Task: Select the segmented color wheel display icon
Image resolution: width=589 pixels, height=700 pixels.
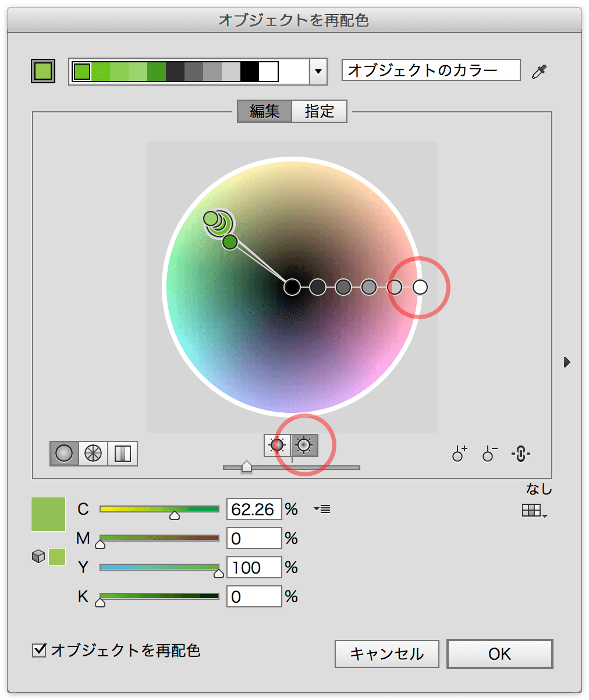Action: coord(93,453)
